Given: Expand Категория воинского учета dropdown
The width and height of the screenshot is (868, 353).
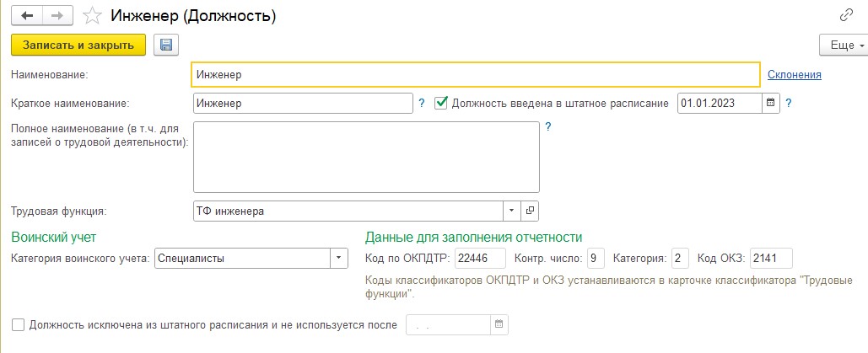Looking at the screenshot, I should tap(339, 258).
